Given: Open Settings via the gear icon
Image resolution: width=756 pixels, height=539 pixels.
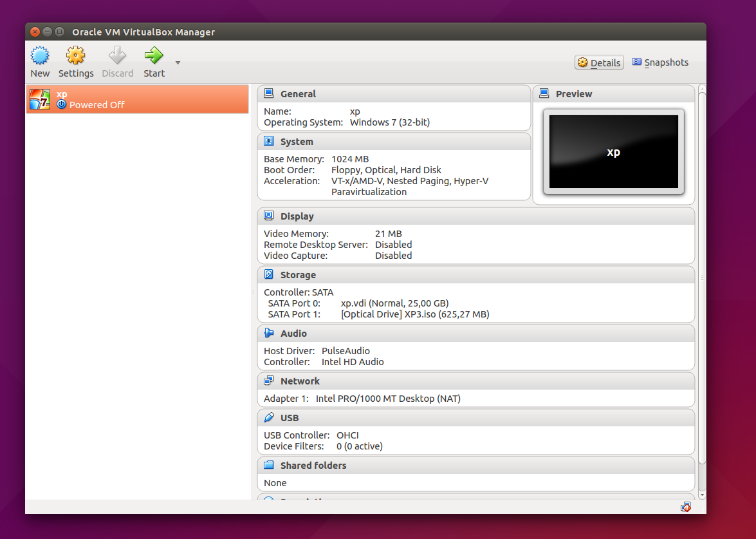Looking at the screenshot, I should click(76, 55).
